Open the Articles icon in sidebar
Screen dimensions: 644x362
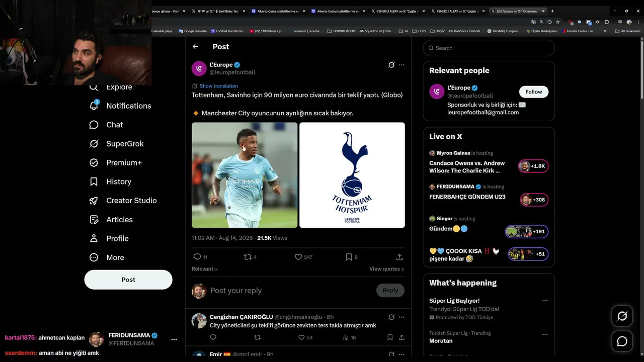(x=94, y=220)
